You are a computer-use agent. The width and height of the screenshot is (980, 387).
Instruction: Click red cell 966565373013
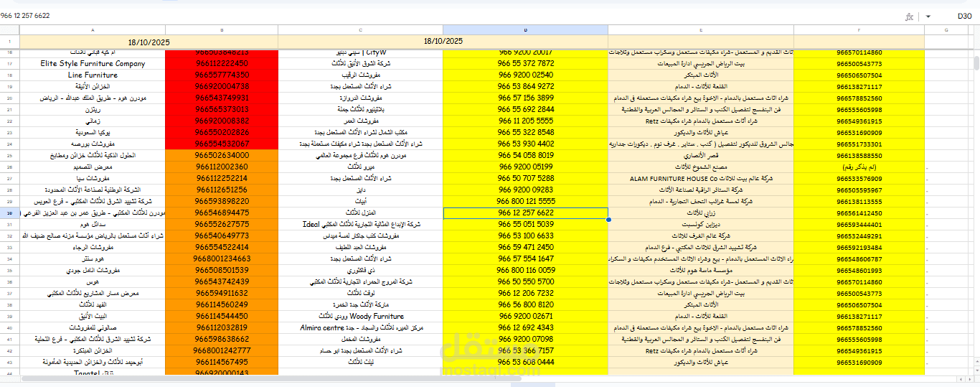click(x=222, y=110)
